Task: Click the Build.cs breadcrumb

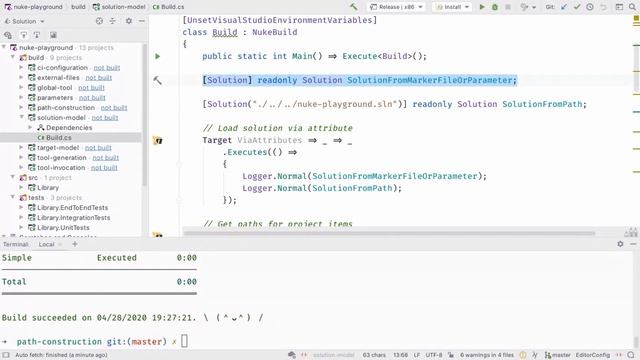Action: point(168,7)
